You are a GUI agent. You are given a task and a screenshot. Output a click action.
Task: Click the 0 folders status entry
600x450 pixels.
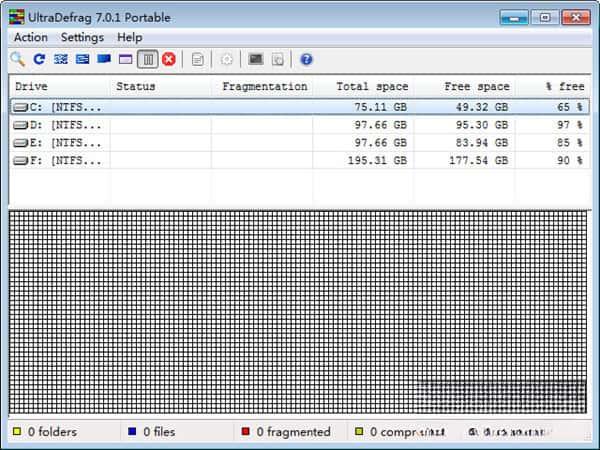pyautogui.click(x=52, y=432)
